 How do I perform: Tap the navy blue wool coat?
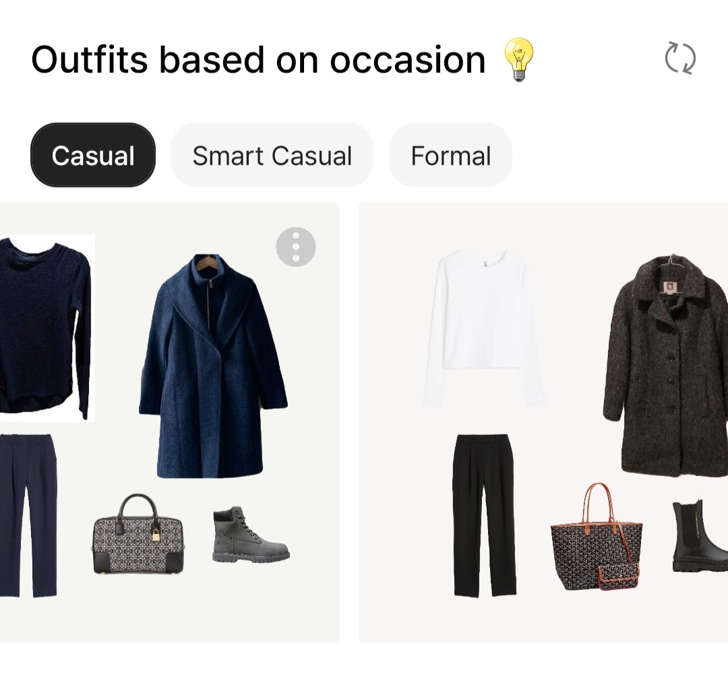click(x=213, y=366)
